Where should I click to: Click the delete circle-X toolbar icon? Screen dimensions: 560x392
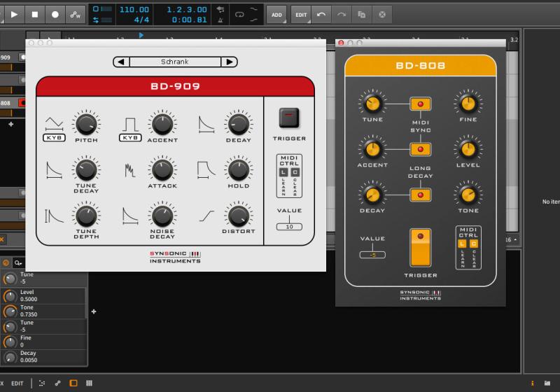pyautogui.click(x=382, y=15)
